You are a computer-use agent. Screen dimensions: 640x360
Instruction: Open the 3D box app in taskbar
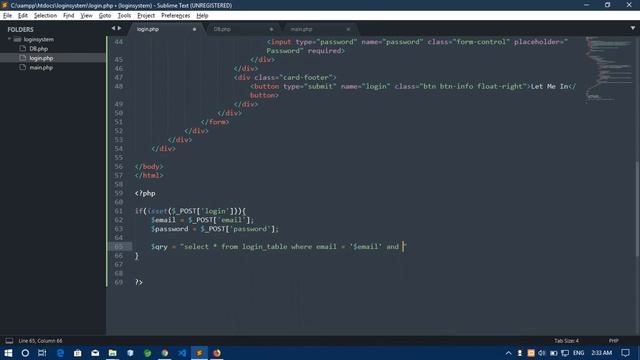(130, 353)
